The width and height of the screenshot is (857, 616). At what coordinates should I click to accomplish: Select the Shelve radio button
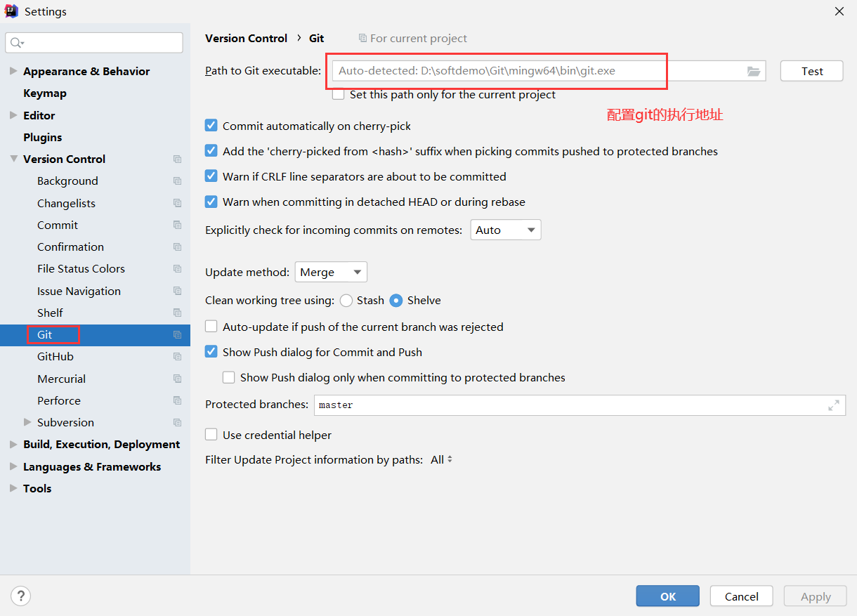(396, 300)
